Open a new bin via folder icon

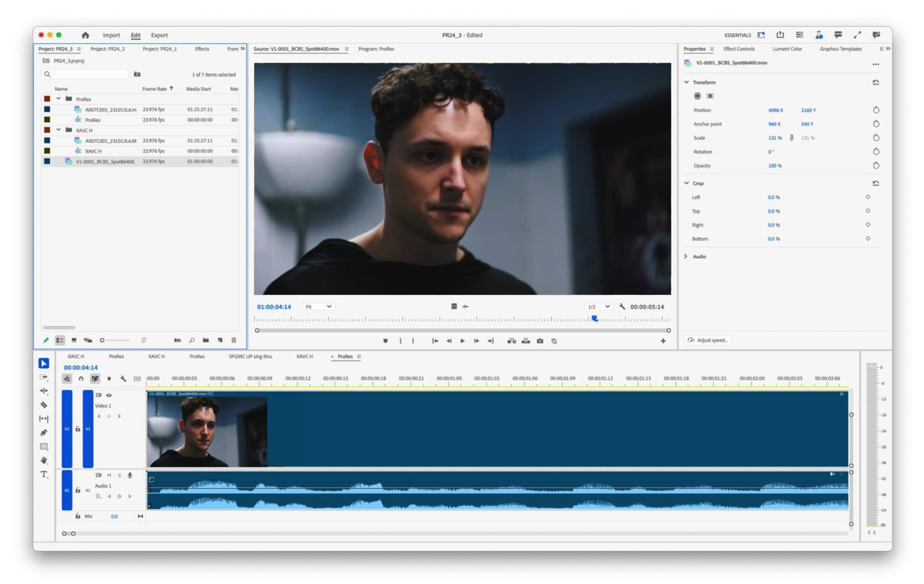point(206,340)
